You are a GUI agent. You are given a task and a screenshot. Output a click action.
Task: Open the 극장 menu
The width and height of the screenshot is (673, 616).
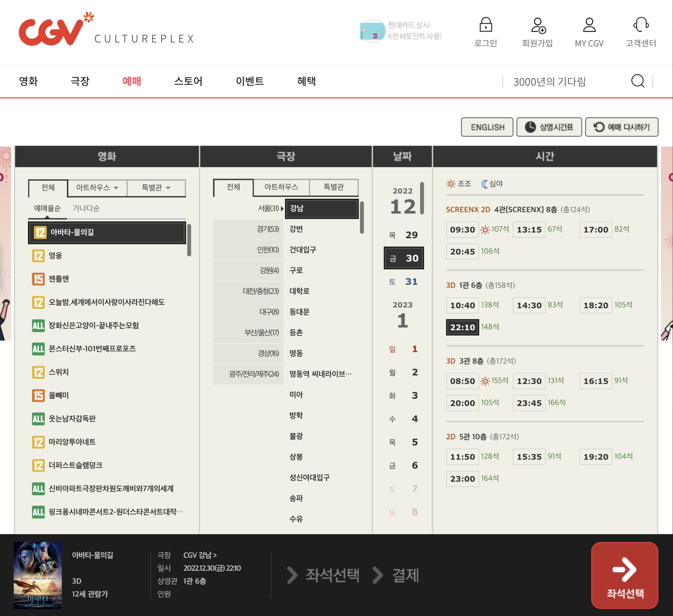[x=80, y=81]
